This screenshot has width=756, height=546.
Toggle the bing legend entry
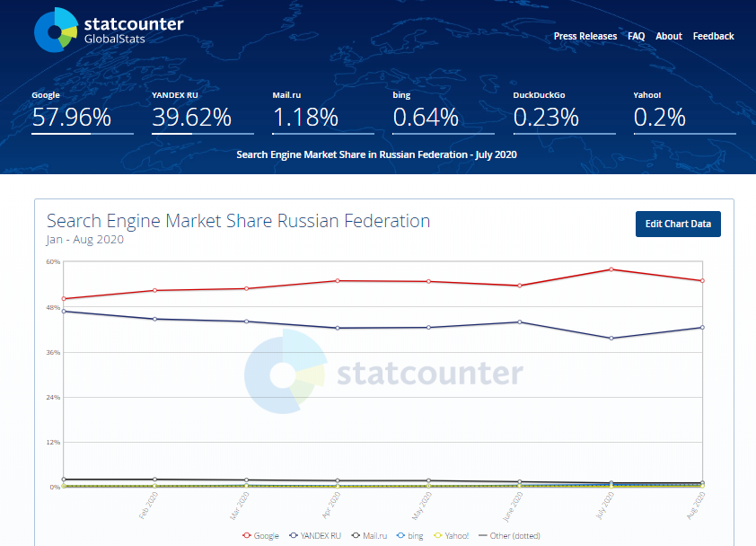[409, 535]
